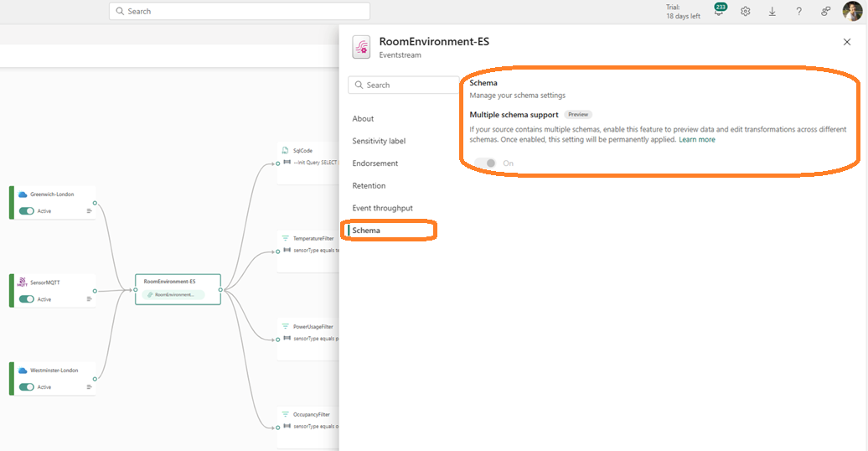Click the Westminster-London cloud source icon

click(23, 371)
